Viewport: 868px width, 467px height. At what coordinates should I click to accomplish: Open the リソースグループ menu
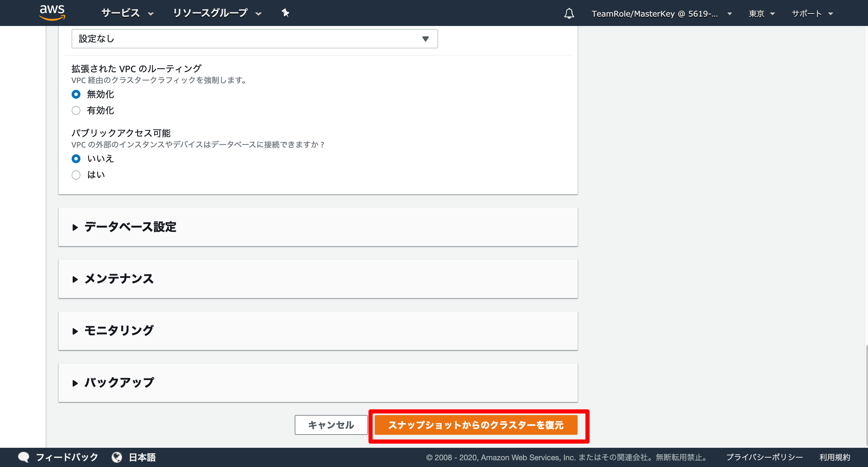point(217,13)
